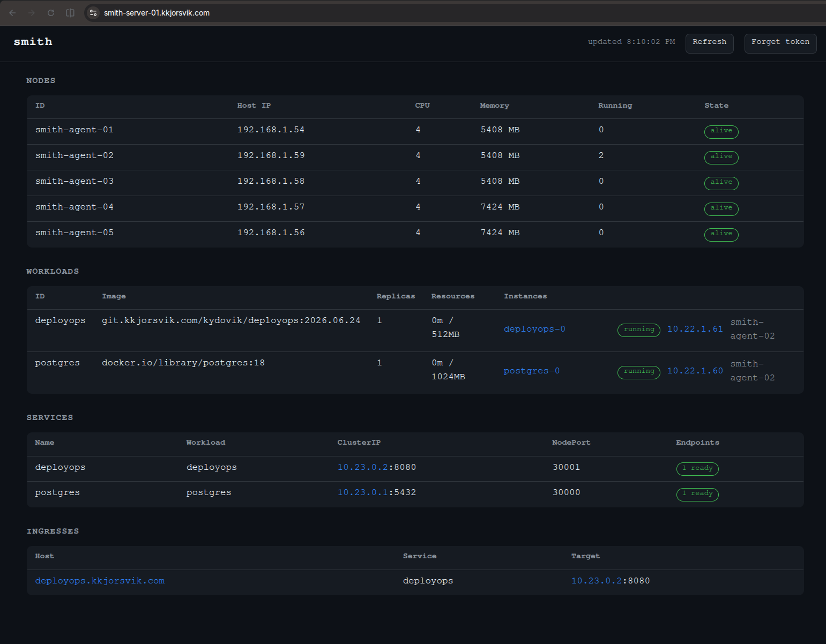Click host IP 192.168.1.57

[x=271, y=207]
